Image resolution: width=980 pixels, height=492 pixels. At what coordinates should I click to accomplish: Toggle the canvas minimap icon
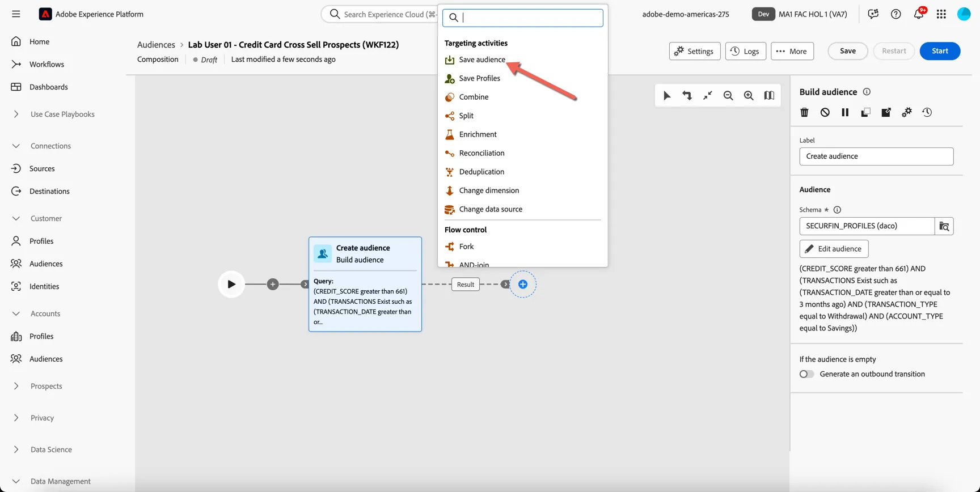[769, 96]
